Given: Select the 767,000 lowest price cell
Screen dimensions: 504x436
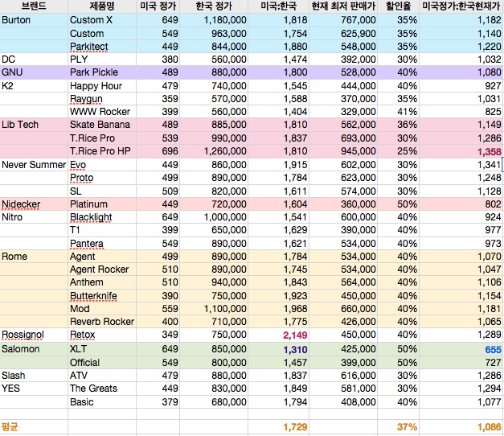Looking at the screenshot, I should click(x=343, y=20).
